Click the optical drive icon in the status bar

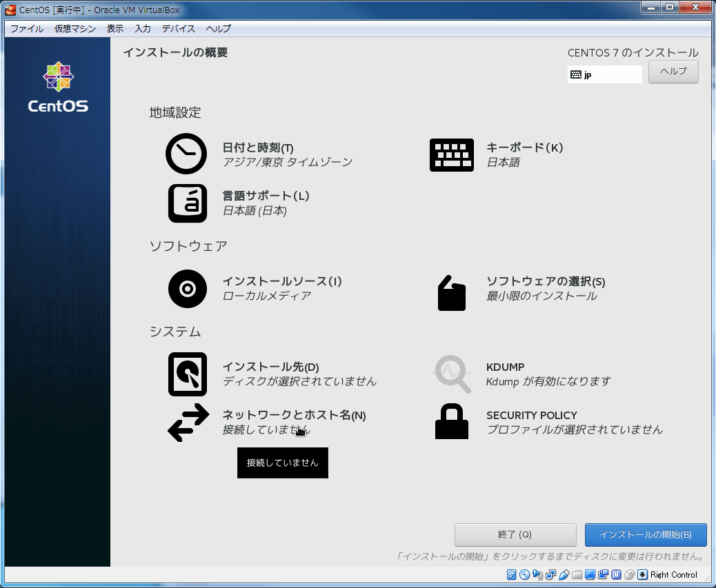(x=523, y=574)
